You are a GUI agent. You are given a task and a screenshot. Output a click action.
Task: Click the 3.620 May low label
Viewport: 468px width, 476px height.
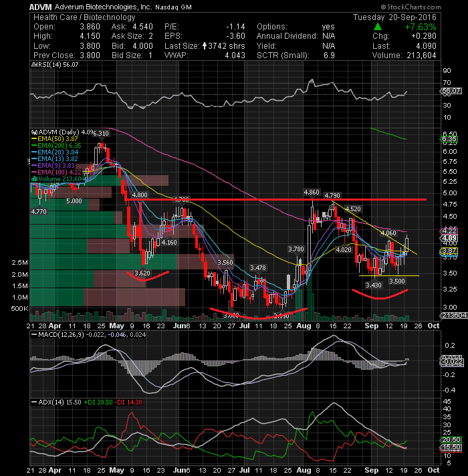point(142,273)
